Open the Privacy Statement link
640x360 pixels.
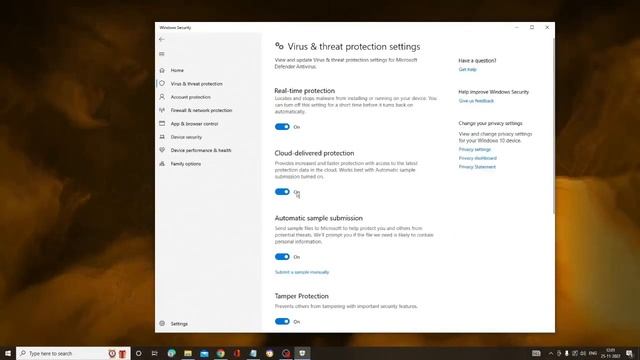(x=477, y=167)
